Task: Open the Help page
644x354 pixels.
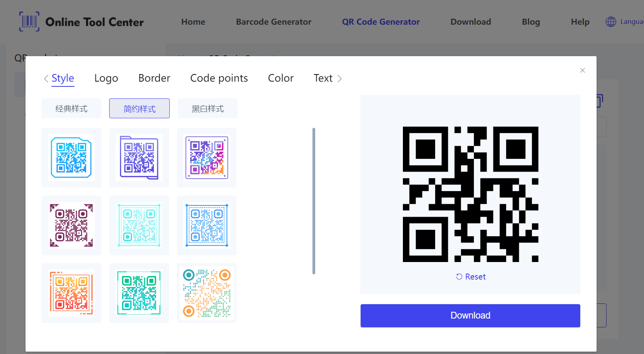Action: (x=580, y=22)
